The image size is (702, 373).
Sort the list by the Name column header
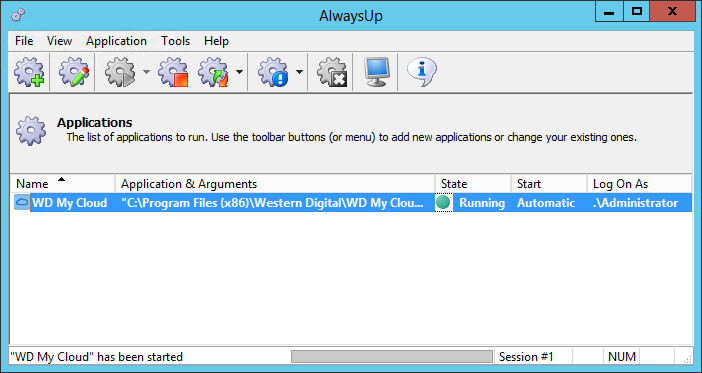coord(62,184)
